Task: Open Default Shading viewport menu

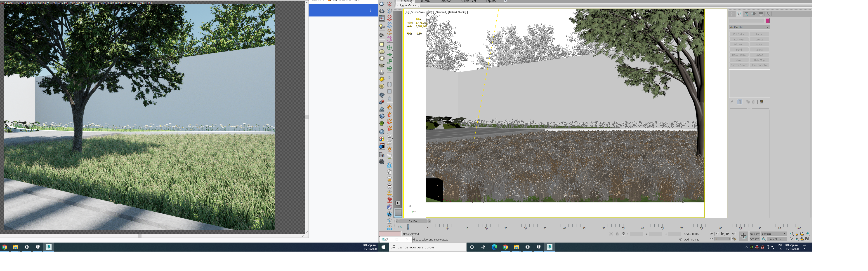Action: coord(458,12)
